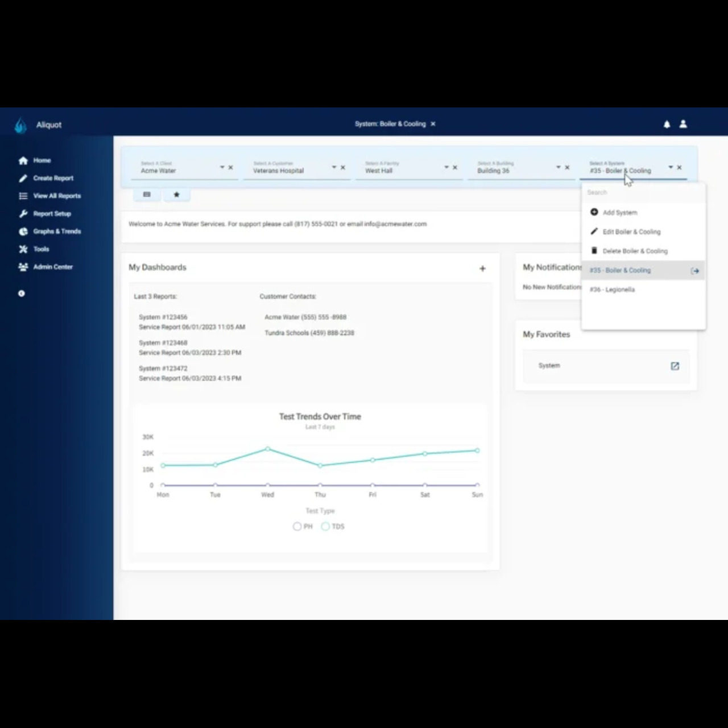Click the Create Report pencil icon
This screenshot has width=728, height=728.
(23, 178)
